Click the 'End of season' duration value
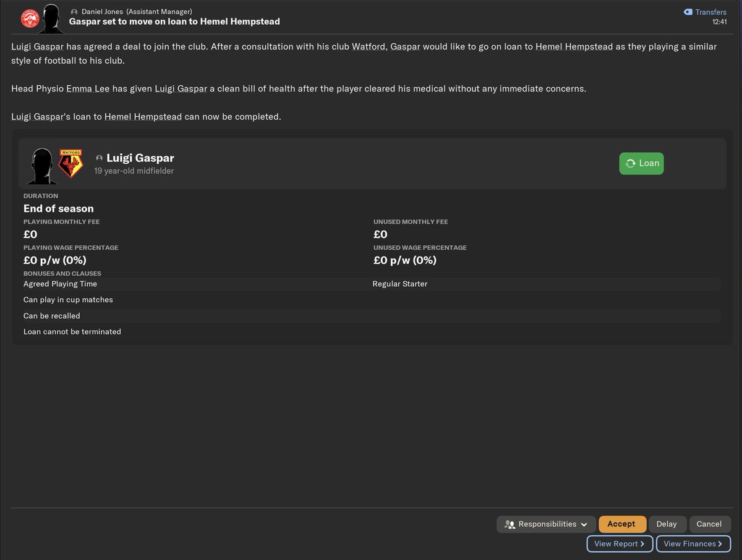The height and width of the screenshot is (560, 742). pos(59,208)
